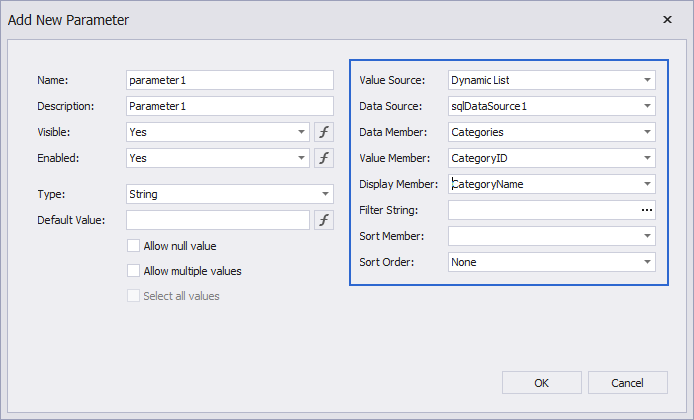Open the Sort Member dropdown
Image resolution: width=694 pixels, height=420 pixels.
647,236
